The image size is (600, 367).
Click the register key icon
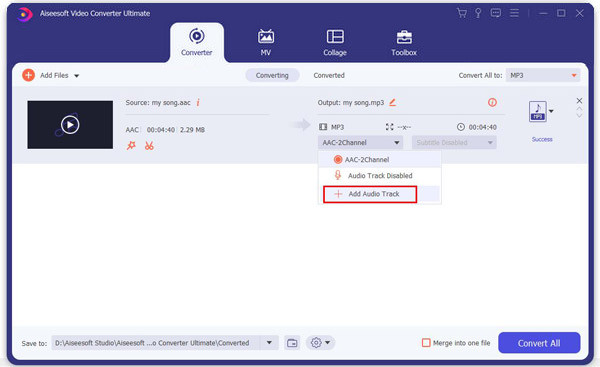(478, 13)
